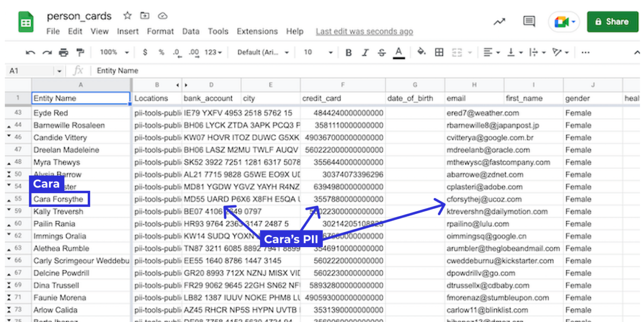The image size is (644, 322).
Task: Open the Borders tool
Action: point(438,52)
